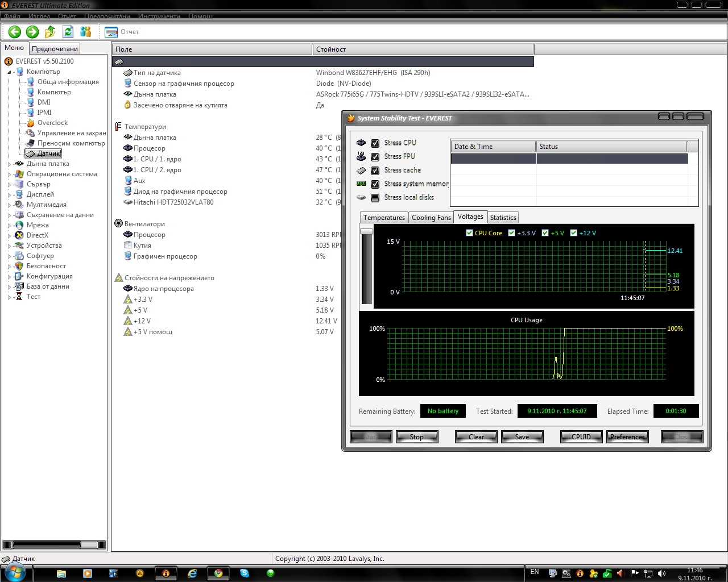The width and height of the screenshot is (728, 582).
Task: Expand the Конфигурация tree node
Action: pos(9,277)
